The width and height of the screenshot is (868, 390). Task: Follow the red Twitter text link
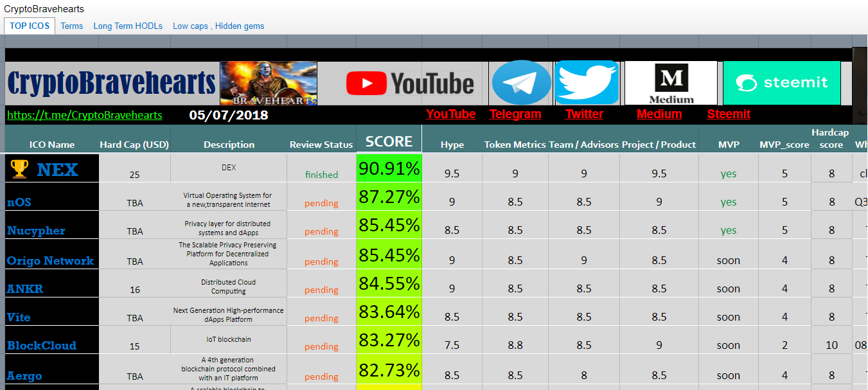pyautogui.click(x=585, y=114)
